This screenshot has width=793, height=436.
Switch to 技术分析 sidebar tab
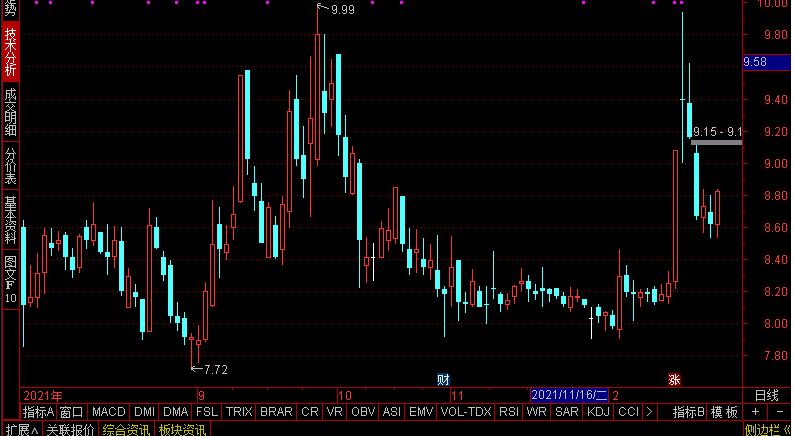[x=11, y=52]
